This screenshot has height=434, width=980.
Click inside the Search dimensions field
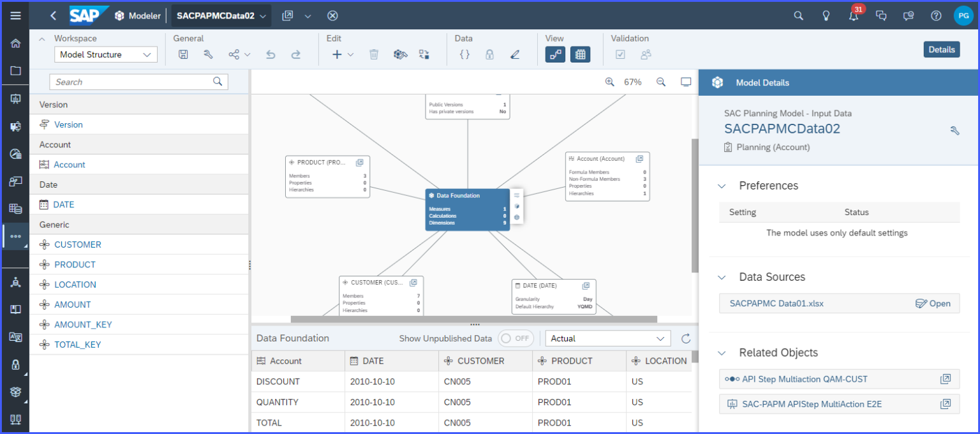point(128,82)
